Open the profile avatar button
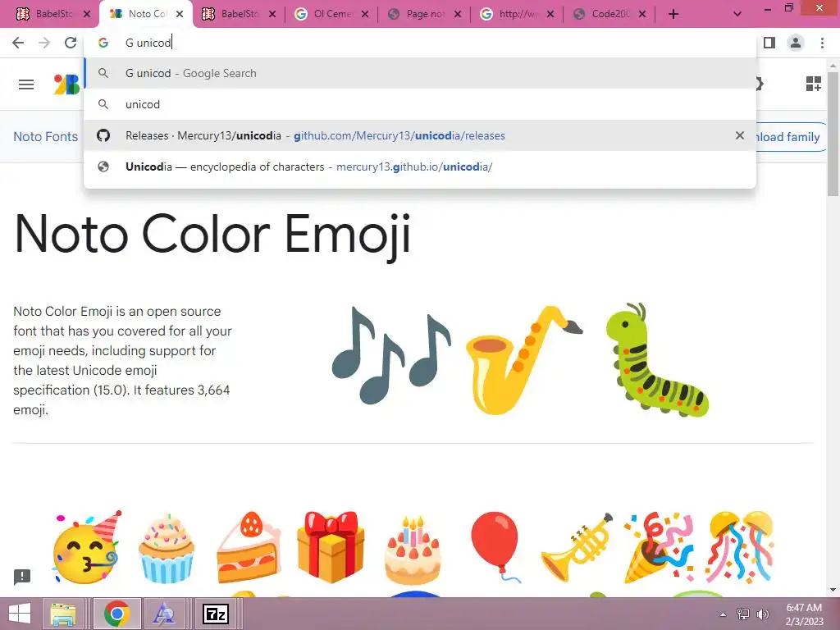This screenshot has width=840, height=630. pos(796,43)
